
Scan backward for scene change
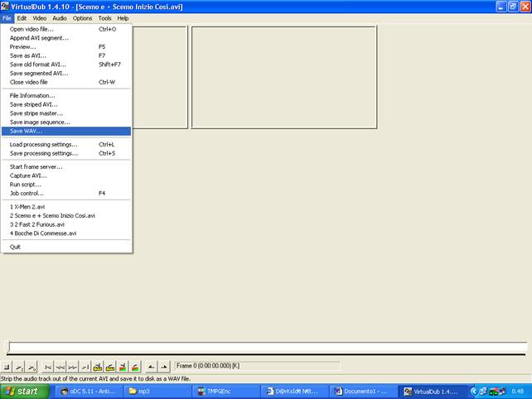[123, 367]
